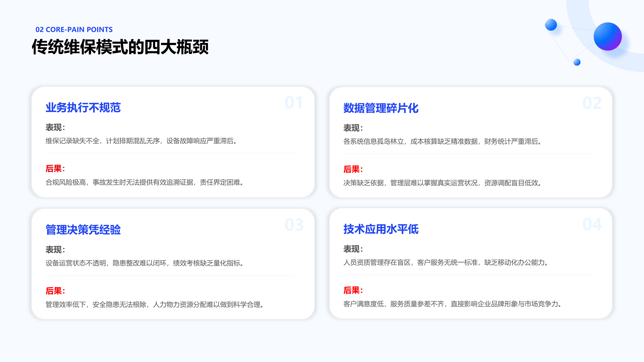Click the heading 数据管理碎片化
The height and width of the screenshot is (362, 644).
[x=381, y=108]
